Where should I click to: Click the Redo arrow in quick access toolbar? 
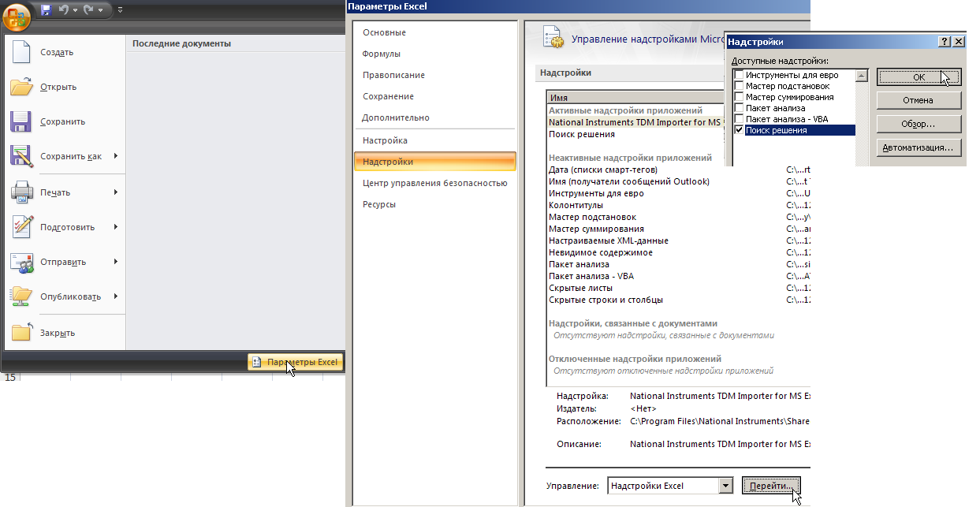coord(88,10)
